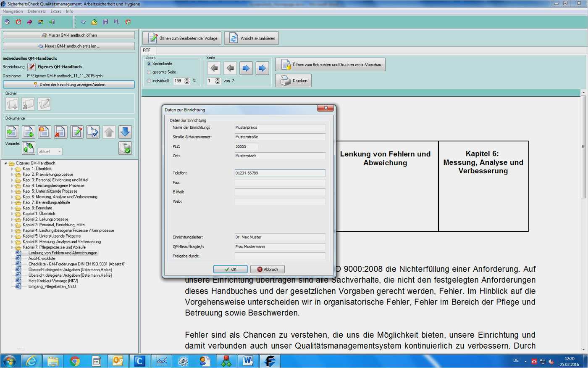
Task: Open the aktuell variant dropdown
Action: coord(50,151)
